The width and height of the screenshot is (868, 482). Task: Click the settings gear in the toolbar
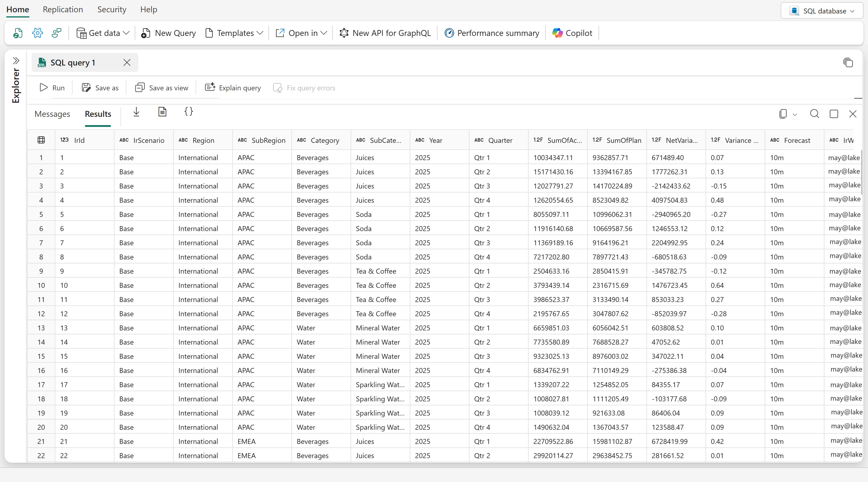click(x=37, y=33)
